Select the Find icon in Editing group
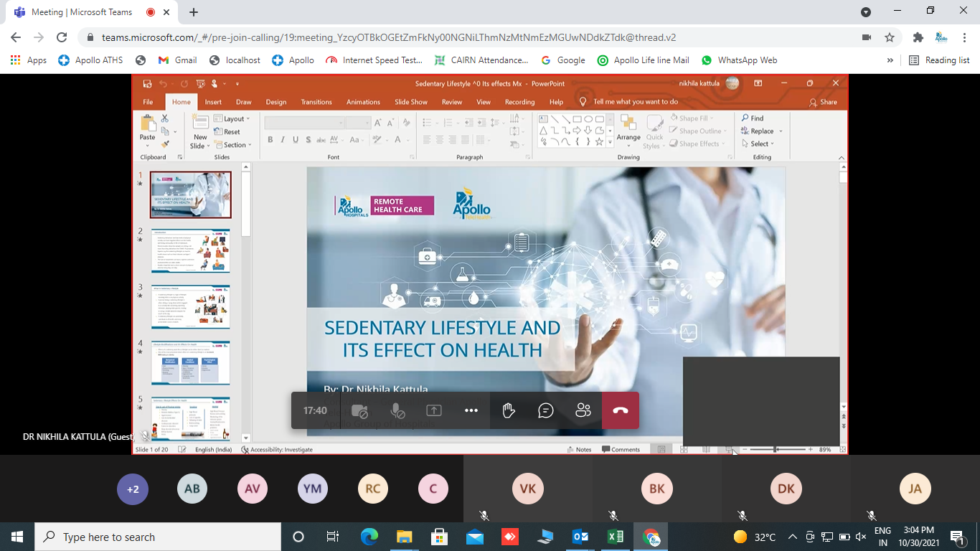 click(x=750, y=118)
